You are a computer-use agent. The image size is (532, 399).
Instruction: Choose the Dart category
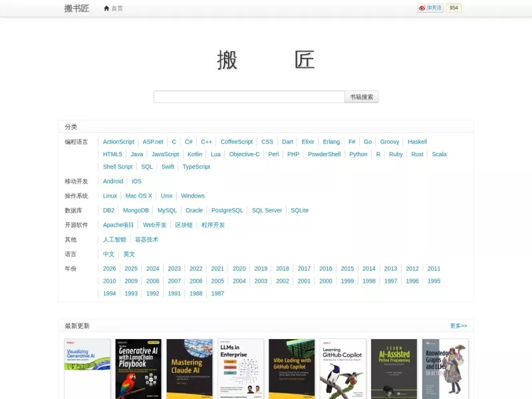tap(287, 142)
